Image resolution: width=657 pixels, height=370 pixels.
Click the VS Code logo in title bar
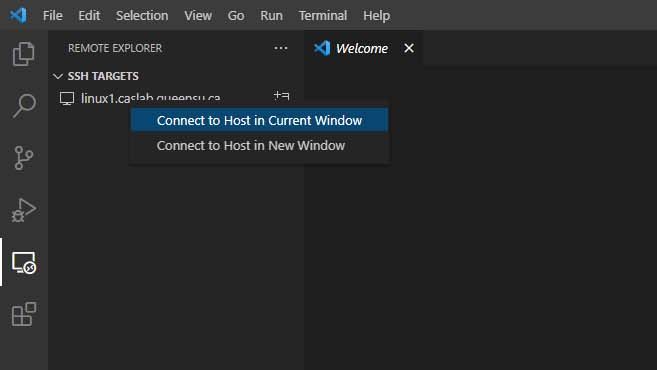pos(18,15)
